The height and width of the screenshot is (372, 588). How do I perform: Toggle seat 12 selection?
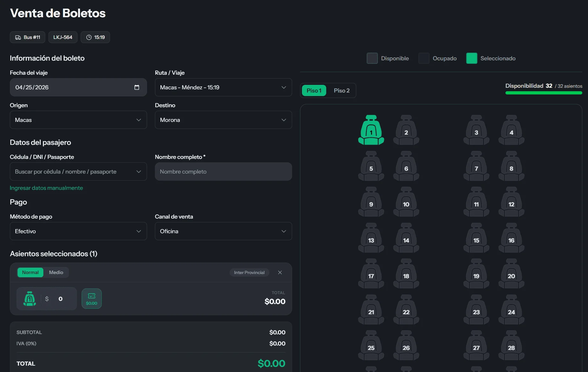point(511,202)
